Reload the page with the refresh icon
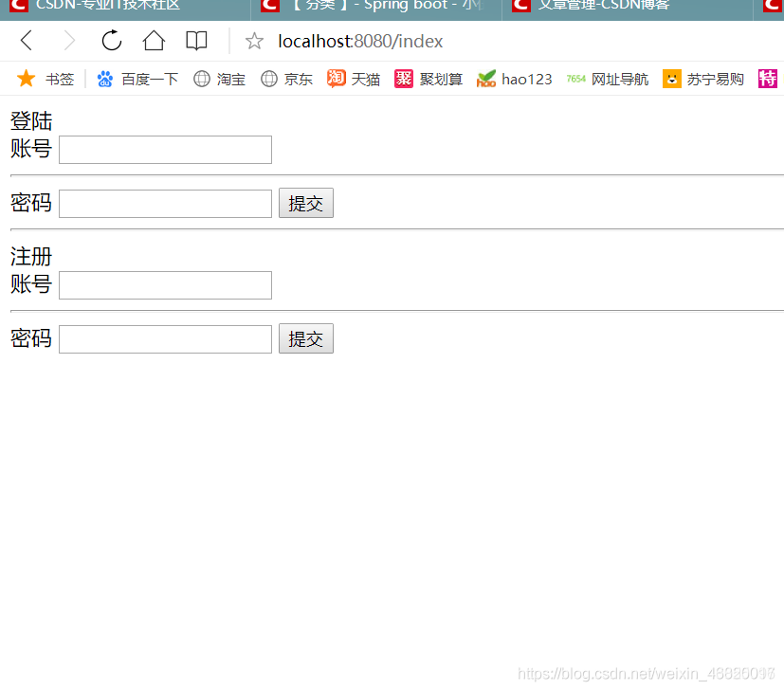 [112, 41]
